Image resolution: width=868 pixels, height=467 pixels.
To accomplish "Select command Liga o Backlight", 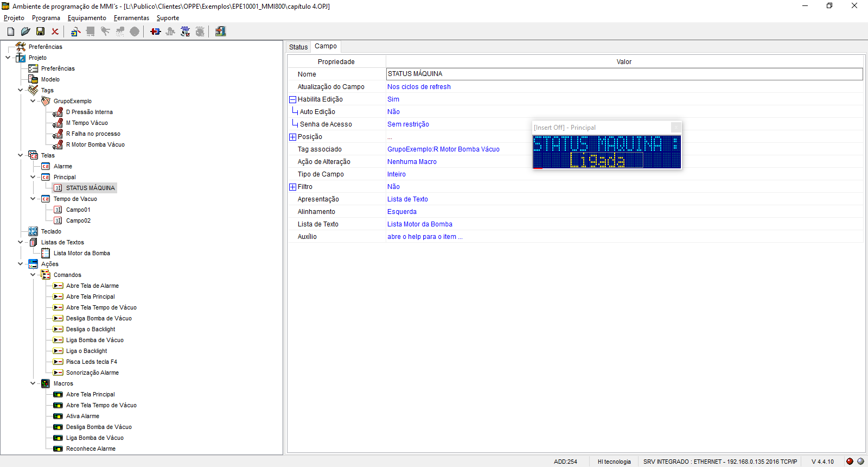I will click(x=87, y=351).
